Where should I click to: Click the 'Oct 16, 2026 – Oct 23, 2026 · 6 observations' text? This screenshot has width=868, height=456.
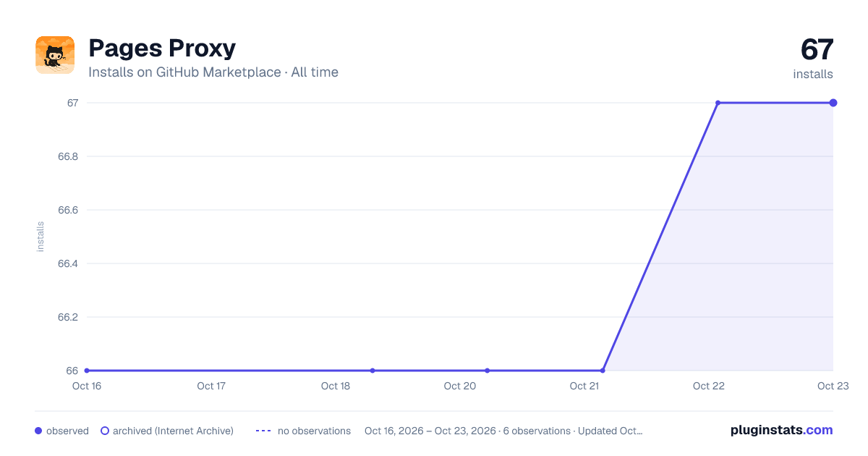pos(467,431)
